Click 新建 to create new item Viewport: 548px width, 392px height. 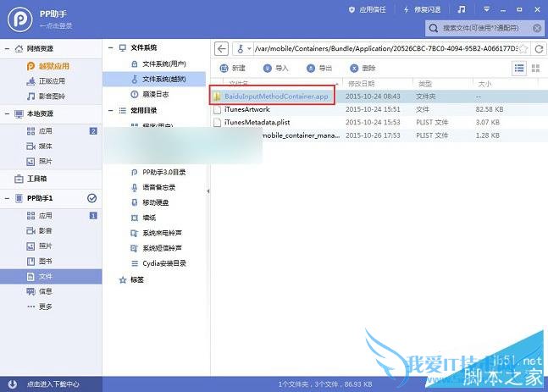pos(232,68)
